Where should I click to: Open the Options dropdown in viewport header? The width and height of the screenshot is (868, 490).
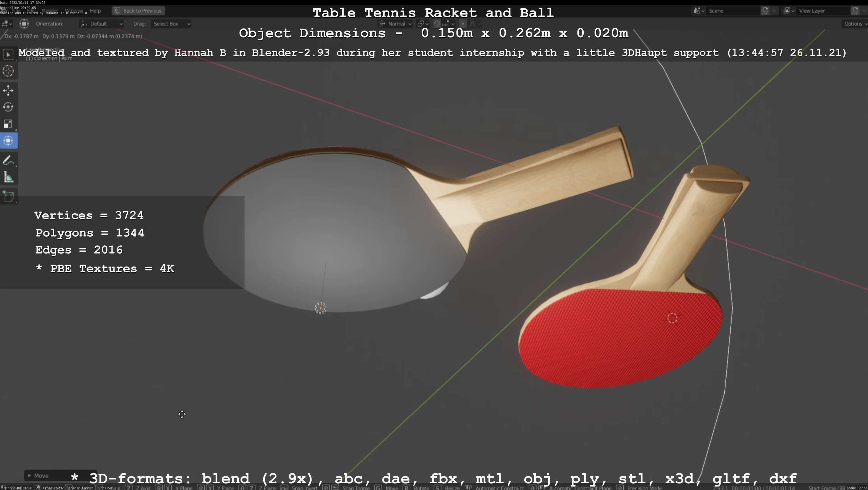[x=854, y=23]
